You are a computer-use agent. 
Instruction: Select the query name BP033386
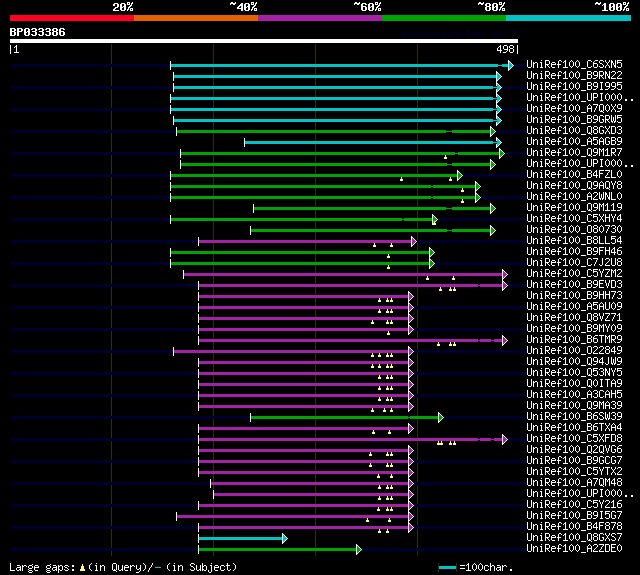click(38, 32)
